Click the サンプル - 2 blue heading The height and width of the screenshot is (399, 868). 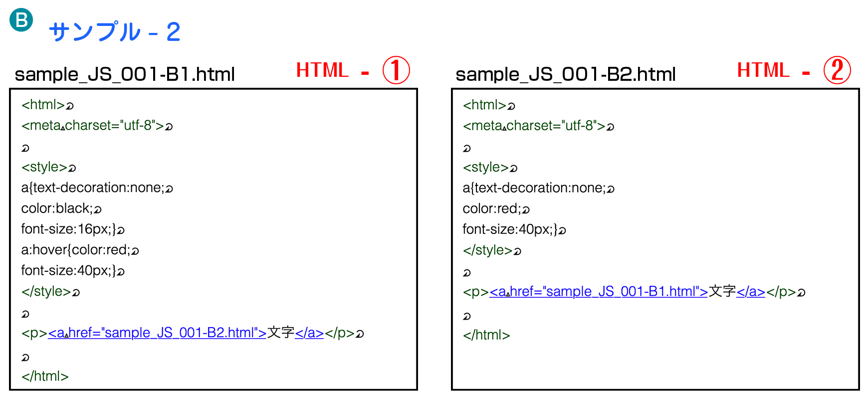point(115,32)
